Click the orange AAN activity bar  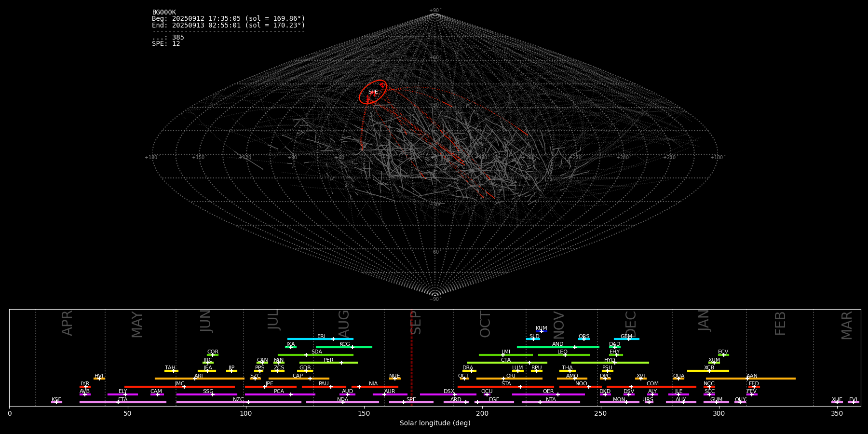(751, 379)
